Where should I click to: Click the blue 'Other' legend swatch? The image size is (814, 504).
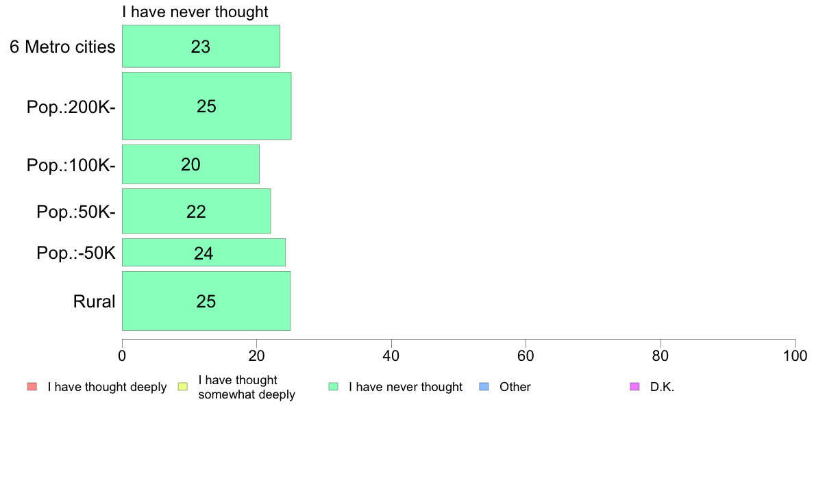pyautogui.click(x=484, y=387)
